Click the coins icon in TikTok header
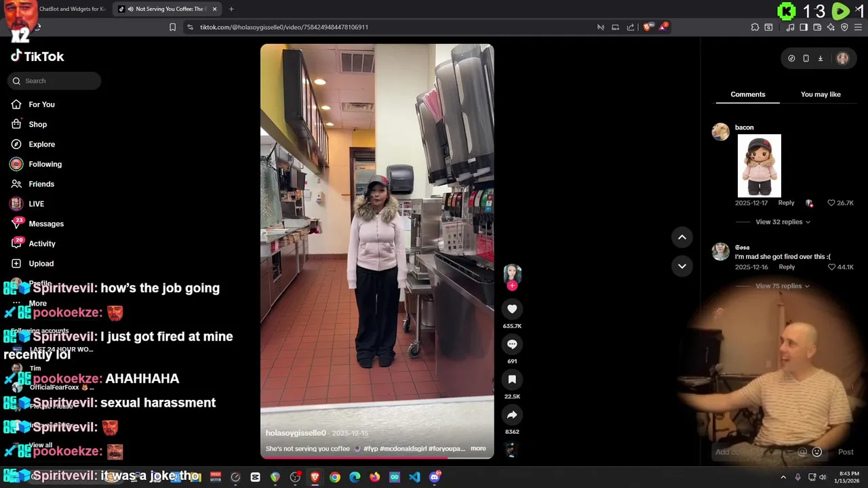 (x=791, y=58)
